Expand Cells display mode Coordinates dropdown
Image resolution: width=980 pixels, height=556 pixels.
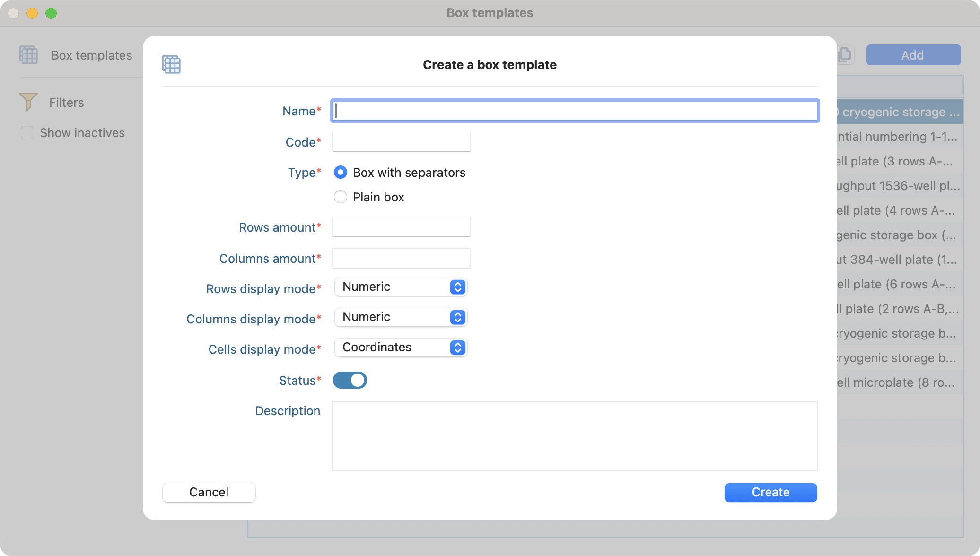401,347
